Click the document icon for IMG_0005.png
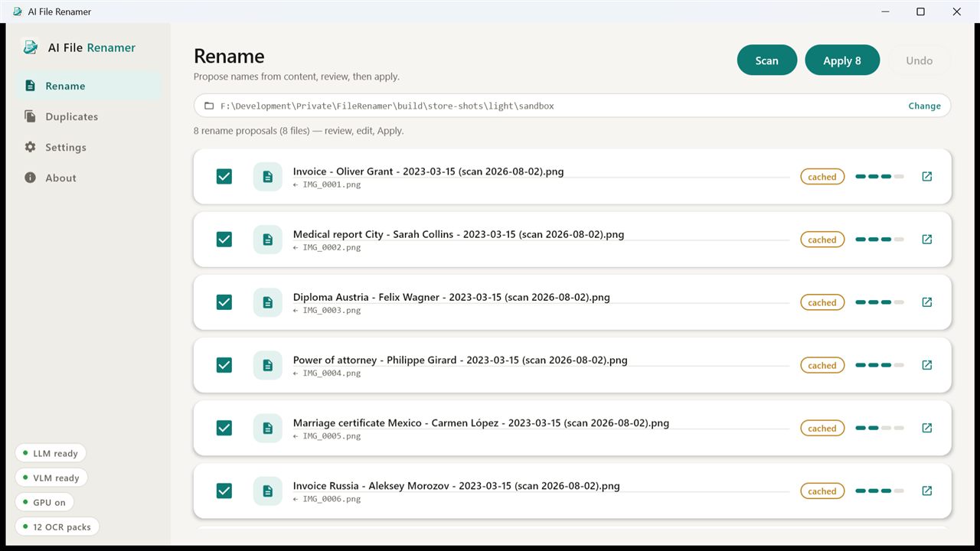 268,428
